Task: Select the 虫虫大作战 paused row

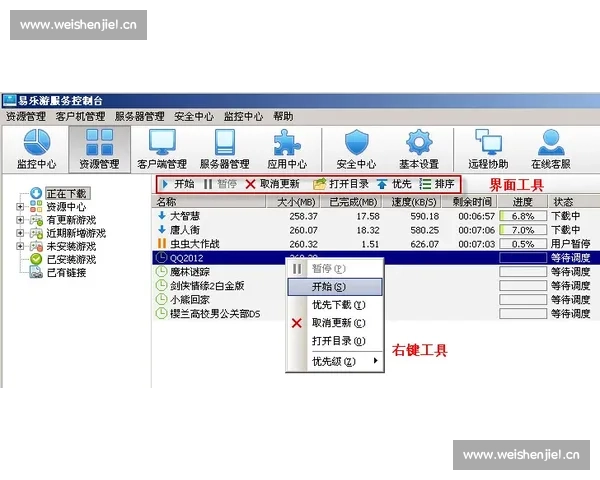Action: 376,244
